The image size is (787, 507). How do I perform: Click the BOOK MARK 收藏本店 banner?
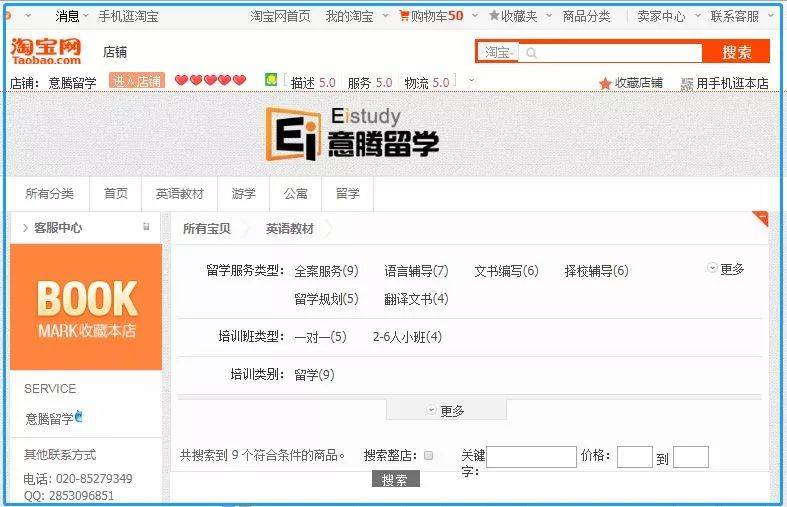[86, 307]
